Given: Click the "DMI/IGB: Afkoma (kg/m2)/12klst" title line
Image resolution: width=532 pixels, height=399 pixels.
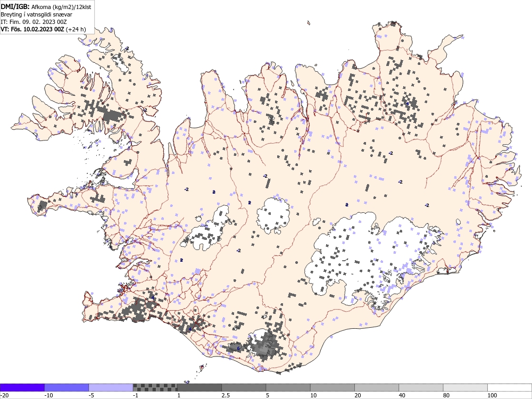Looking at the screenshot, I should [x=46, y=7].
